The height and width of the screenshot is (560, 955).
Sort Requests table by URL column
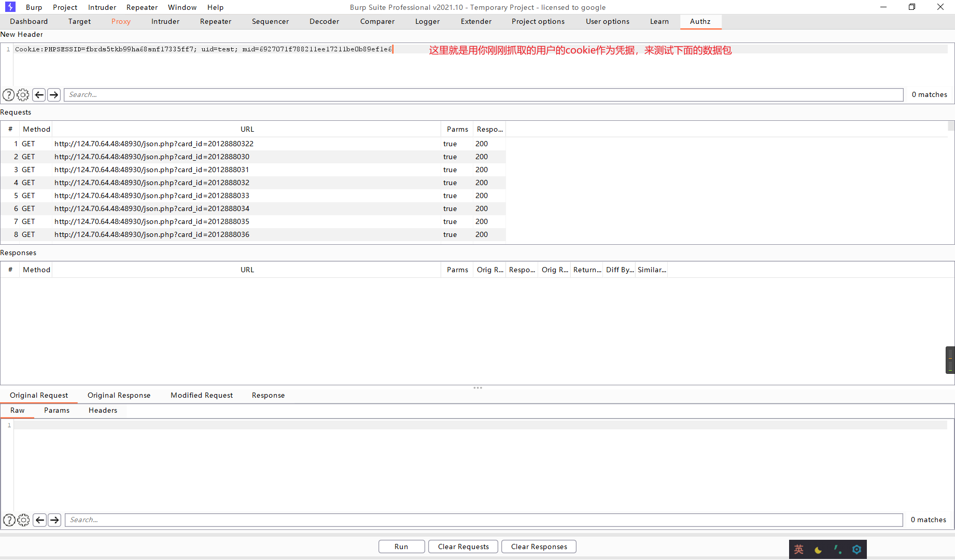[247, 130]
